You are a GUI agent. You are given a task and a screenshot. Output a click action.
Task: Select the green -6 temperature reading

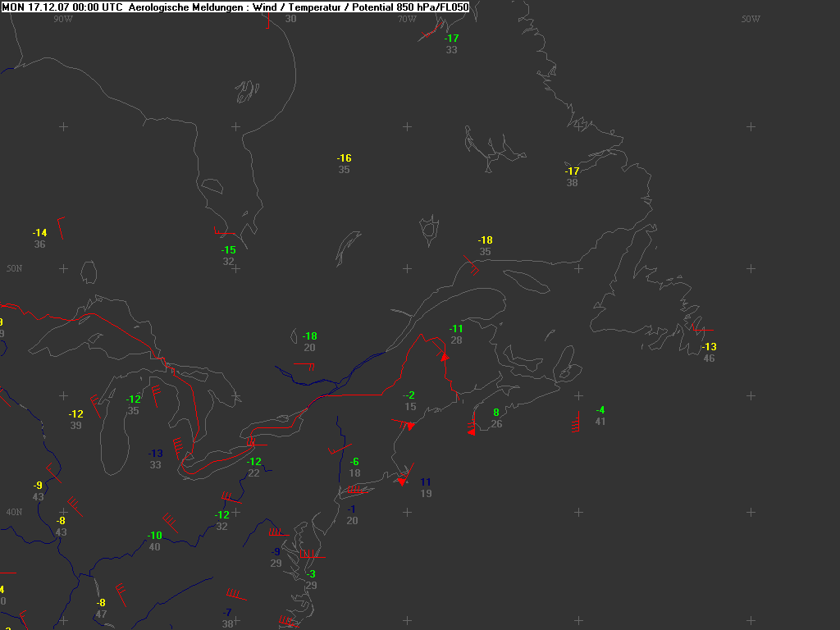354,462
